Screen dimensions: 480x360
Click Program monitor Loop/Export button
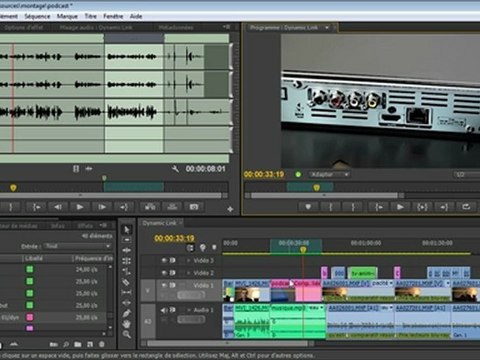point(466,207)
